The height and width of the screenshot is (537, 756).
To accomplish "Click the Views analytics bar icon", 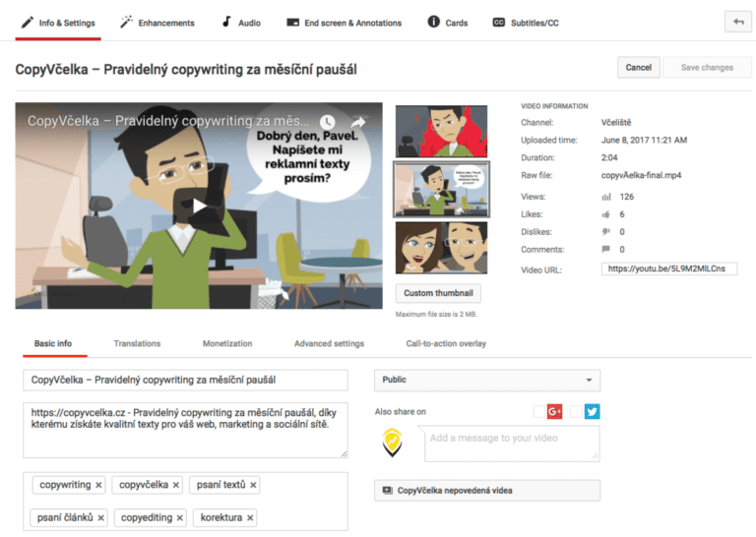I will (x=605, y=197).
